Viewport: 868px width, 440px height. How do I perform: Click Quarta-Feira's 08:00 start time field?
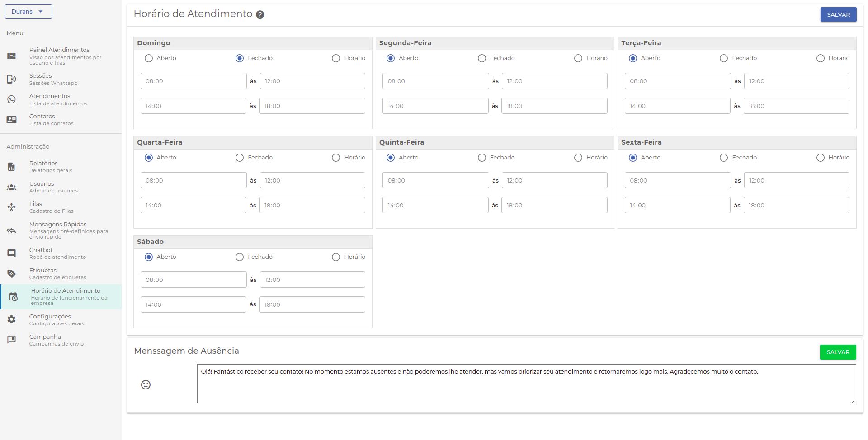point(193,180)
